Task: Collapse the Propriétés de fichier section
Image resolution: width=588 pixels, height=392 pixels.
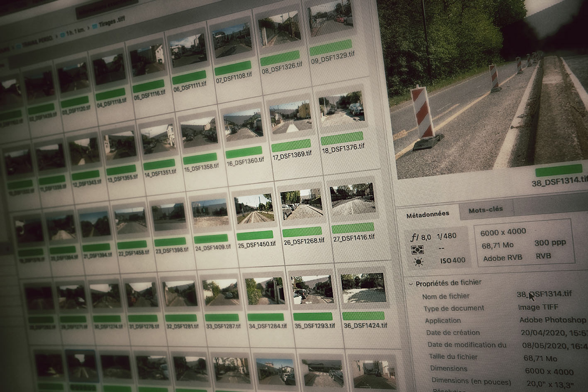Action: click(411, 284)
